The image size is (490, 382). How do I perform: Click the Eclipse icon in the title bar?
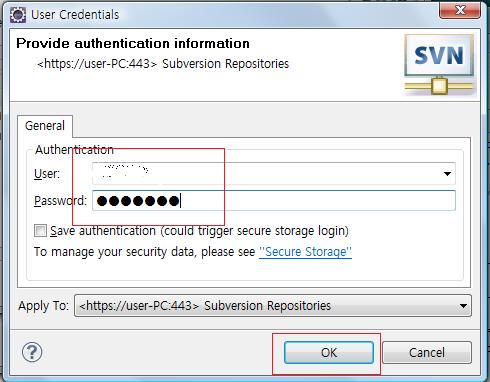[18, 15]
